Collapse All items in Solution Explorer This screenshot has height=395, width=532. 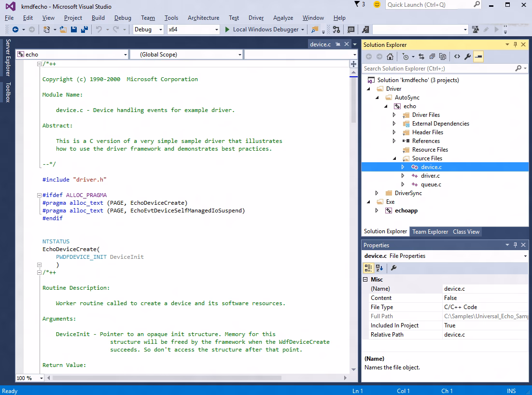click(432, 56)
